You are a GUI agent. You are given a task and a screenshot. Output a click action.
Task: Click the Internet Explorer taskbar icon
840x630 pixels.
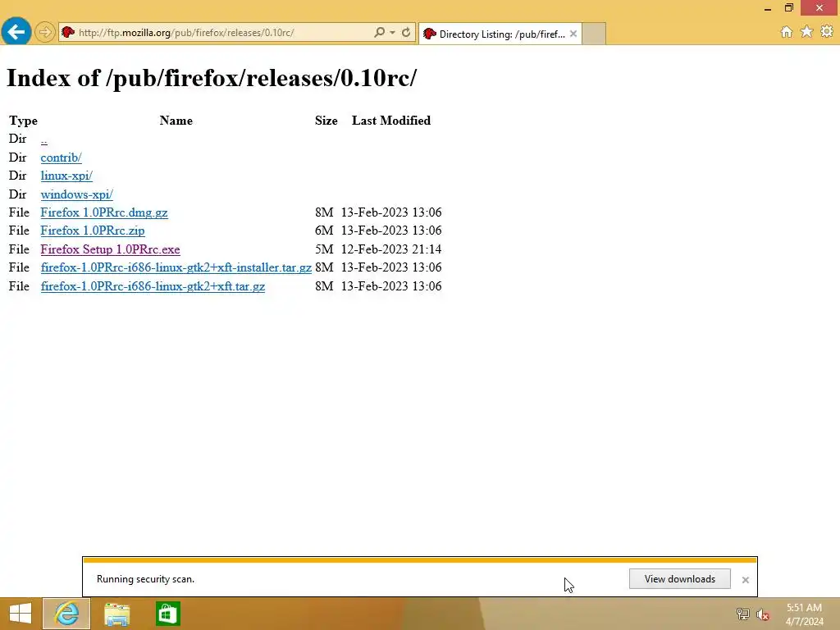(66, 614)
